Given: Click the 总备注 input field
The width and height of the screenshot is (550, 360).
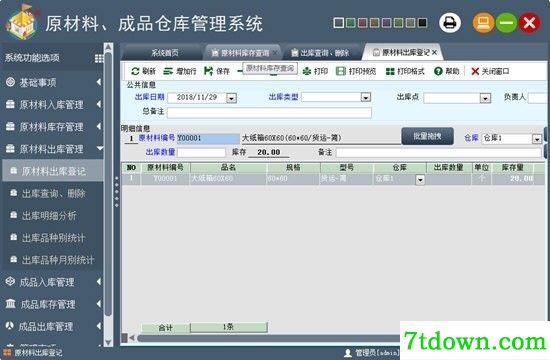Looking at the screenshot, I should click(x=269, y=113).
